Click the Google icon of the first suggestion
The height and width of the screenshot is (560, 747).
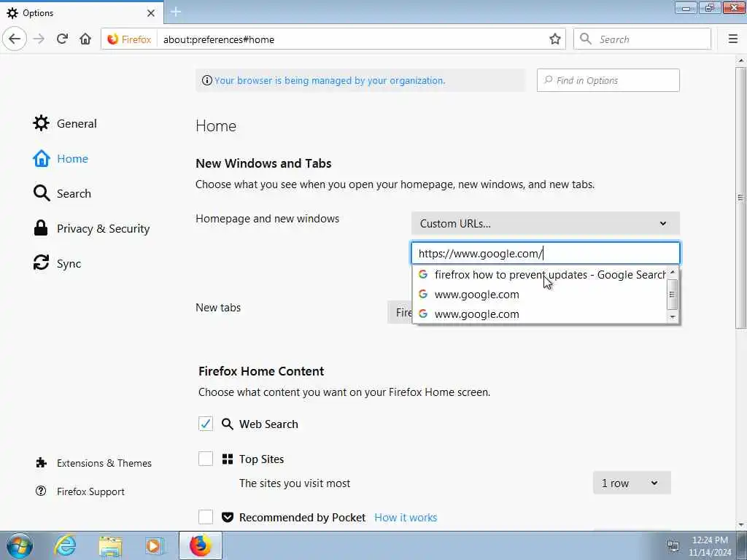tap(423, 274)
